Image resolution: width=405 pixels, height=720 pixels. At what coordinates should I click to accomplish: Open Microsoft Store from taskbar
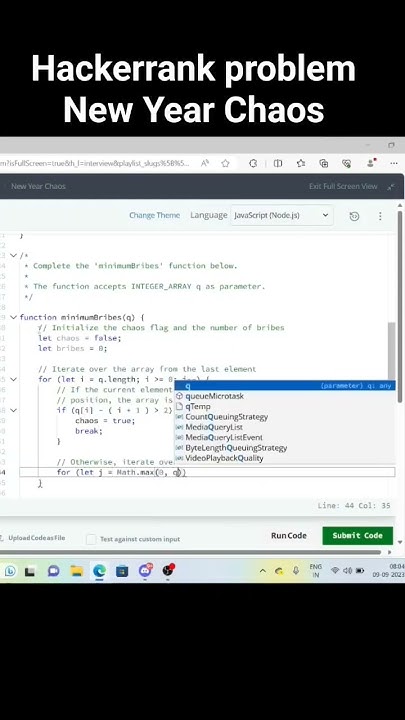tap(122, 571)
